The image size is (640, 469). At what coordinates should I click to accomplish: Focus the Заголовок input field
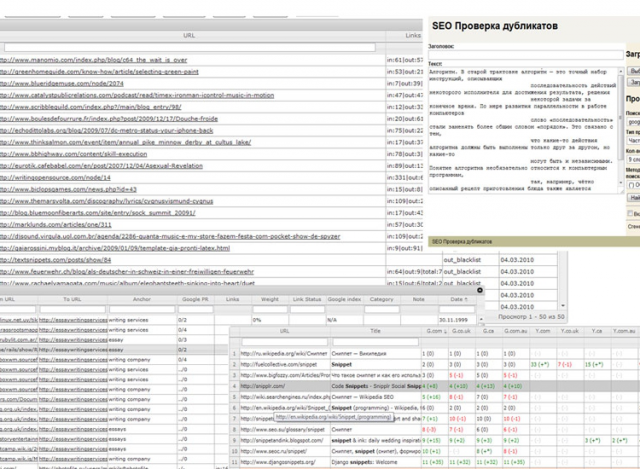[526, 54]
